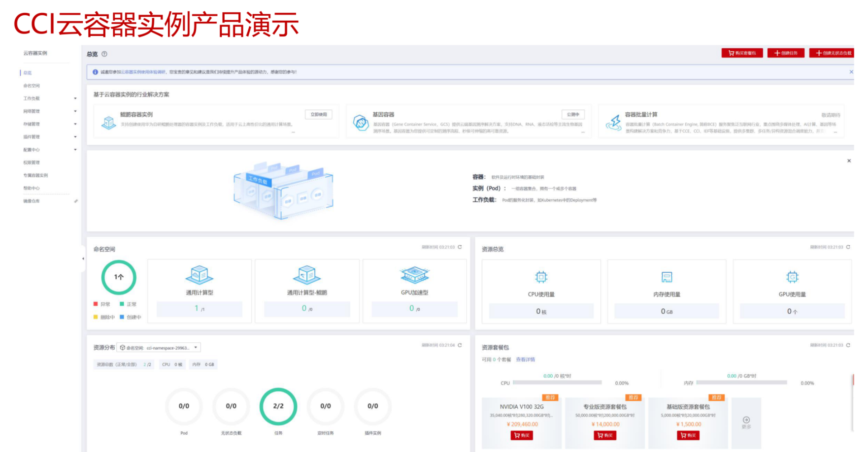Refresh the 资源总览 panel
The image size is (868, 452).
coord(848,247)
